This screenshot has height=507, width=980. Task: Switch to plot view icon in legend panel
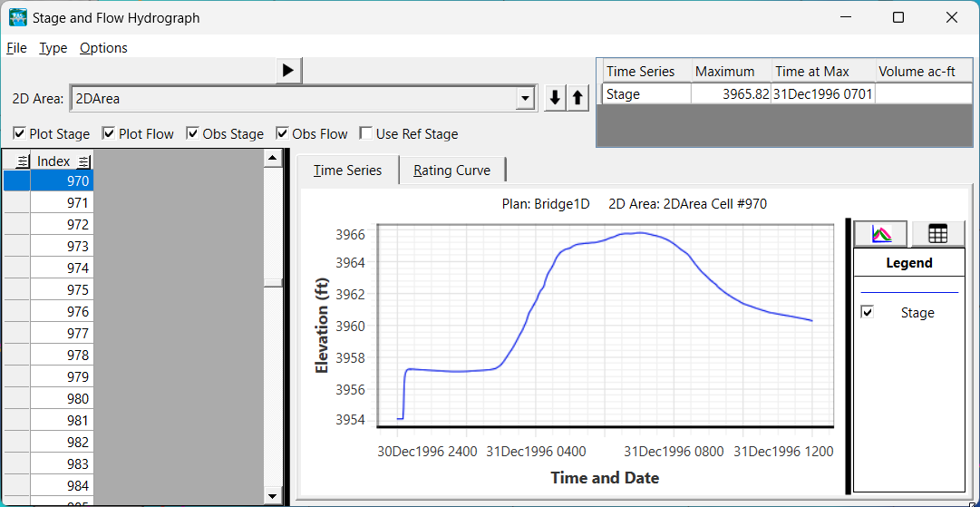pos(881,233)
